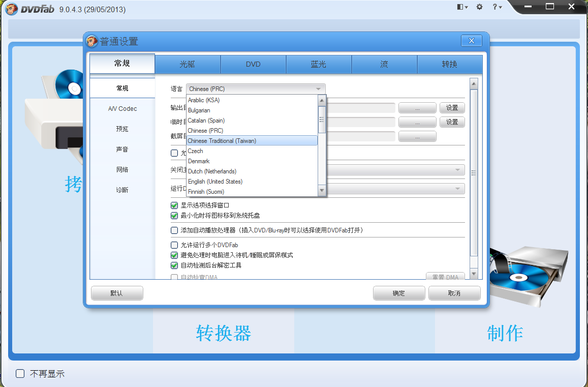This screenshot has width=588, height=387.
Task: Toggle 自动检测后台解密工具 checkbox
Action: coord(174,265)
